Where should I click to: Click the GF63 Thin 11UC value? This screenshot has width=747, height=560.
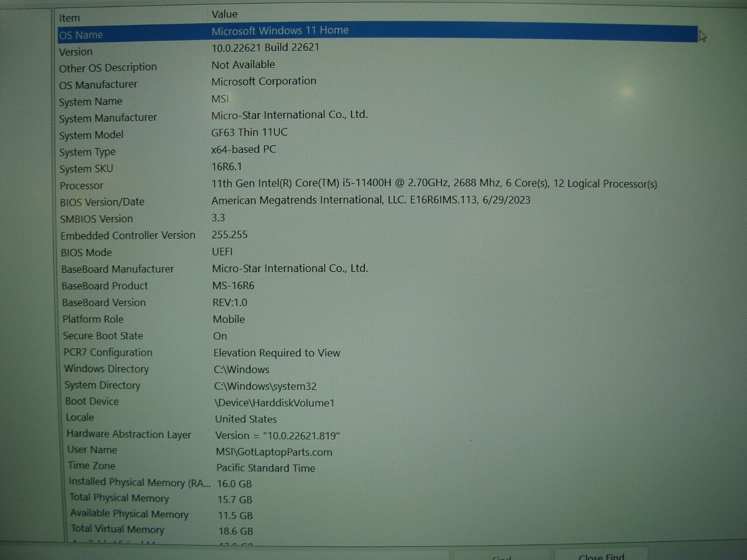click(249, 132)
